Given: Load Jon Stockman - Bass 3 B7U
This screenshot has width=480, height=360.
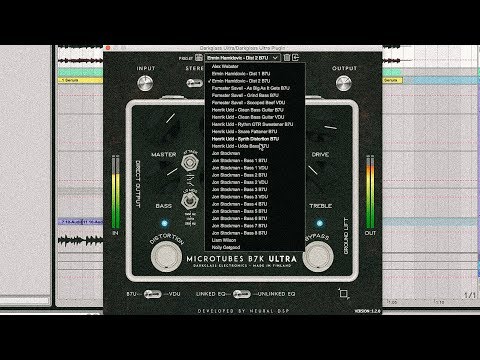Looking at the screenshot, I should point(255,190).
